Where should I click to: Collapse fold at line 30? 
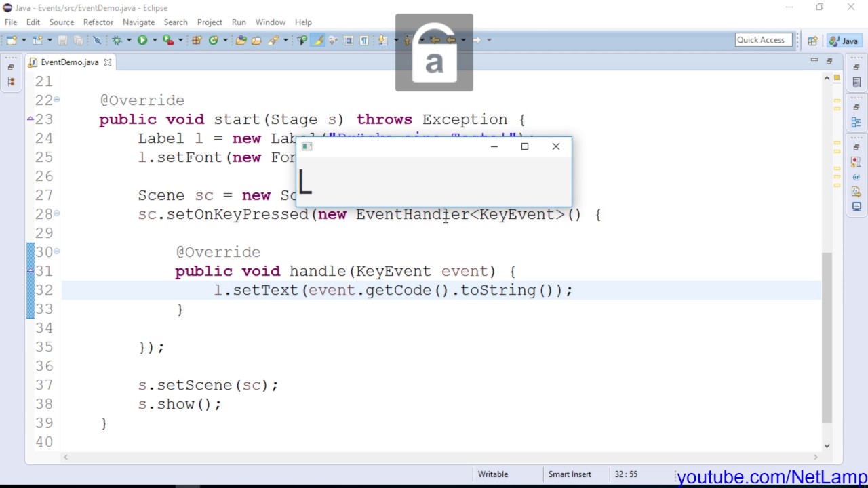[56, 251]
